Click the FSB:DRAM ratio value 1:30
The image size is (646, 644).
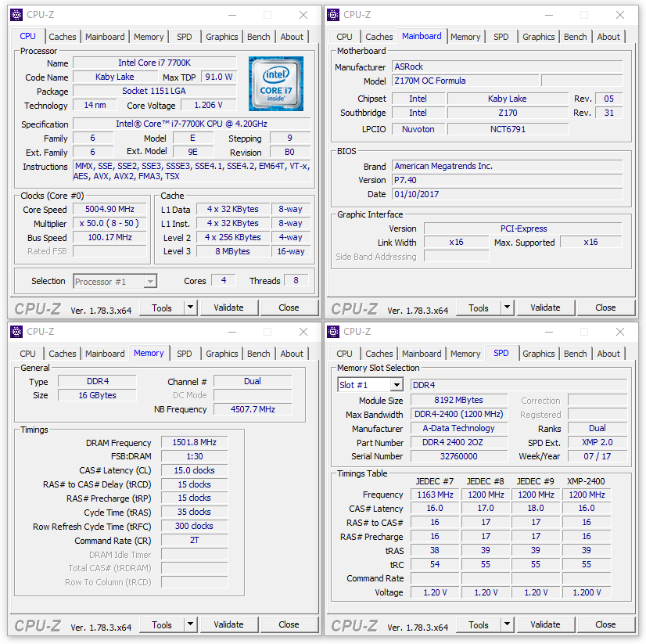[195, 456]
